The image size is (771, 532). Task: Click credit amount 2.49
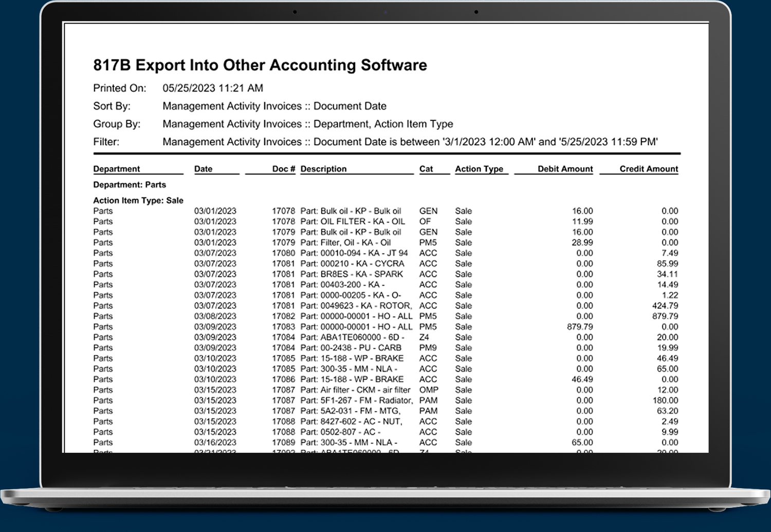coord(670,421)
